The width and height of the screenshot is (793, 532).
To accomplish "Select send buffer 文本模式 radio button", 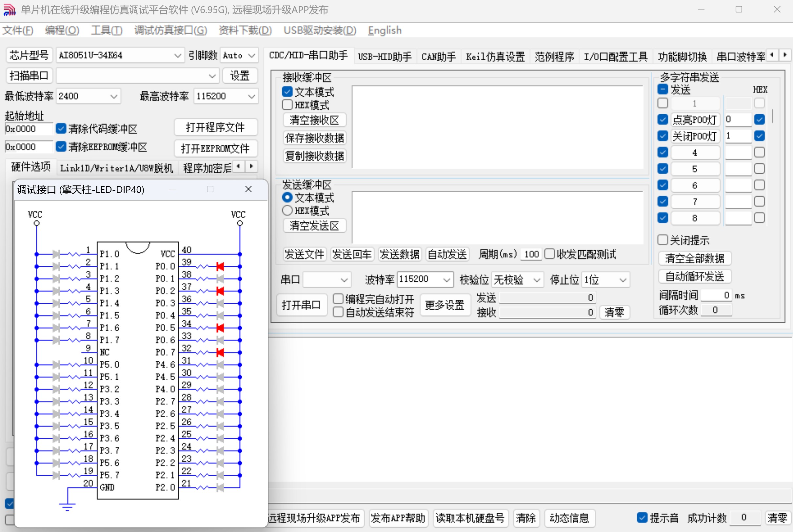I will 287,198.
